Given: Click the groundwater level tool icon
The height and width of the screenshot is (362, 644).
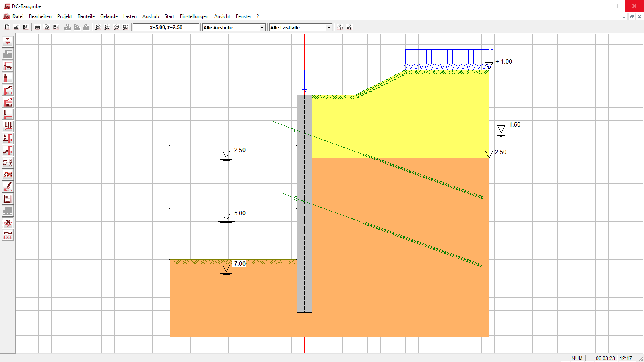Looking at the screenshot, I should click(x=8, y=42).
